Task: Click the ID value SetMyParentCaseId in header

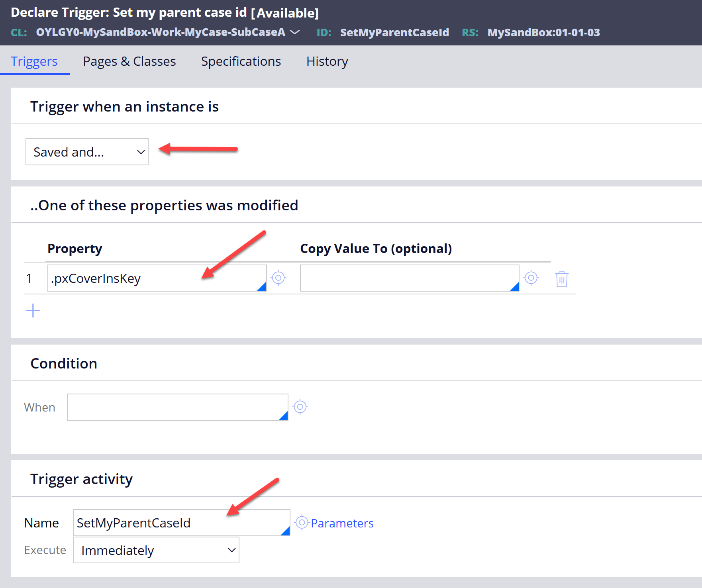Action: tap(394, 32)
